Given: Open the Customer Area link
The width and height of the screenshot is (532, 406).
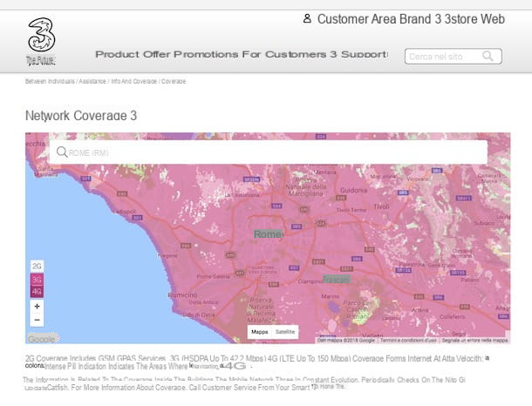Looking at the screenshot, I should point(357,19).
